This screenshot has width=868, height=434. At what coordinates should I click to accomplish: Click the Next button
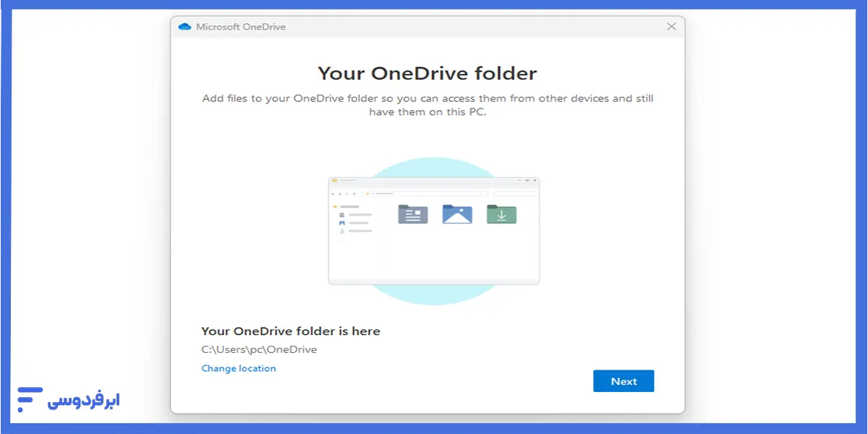[624, 381]
